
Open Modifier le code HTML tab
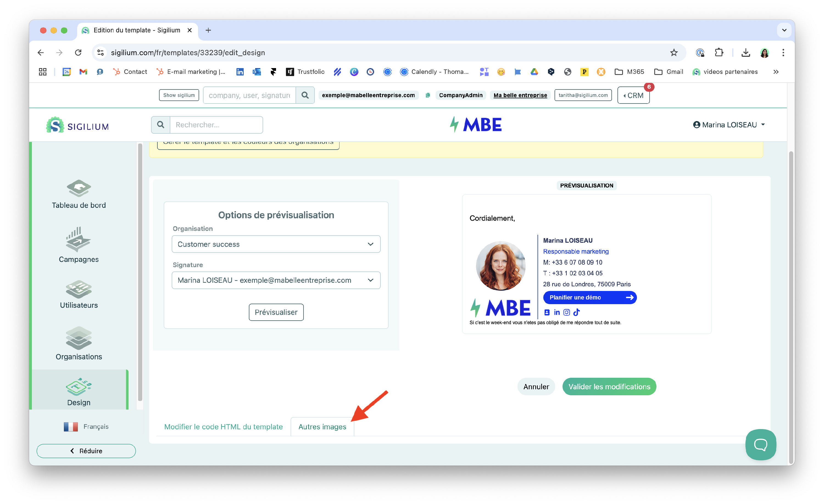(223, 427)
